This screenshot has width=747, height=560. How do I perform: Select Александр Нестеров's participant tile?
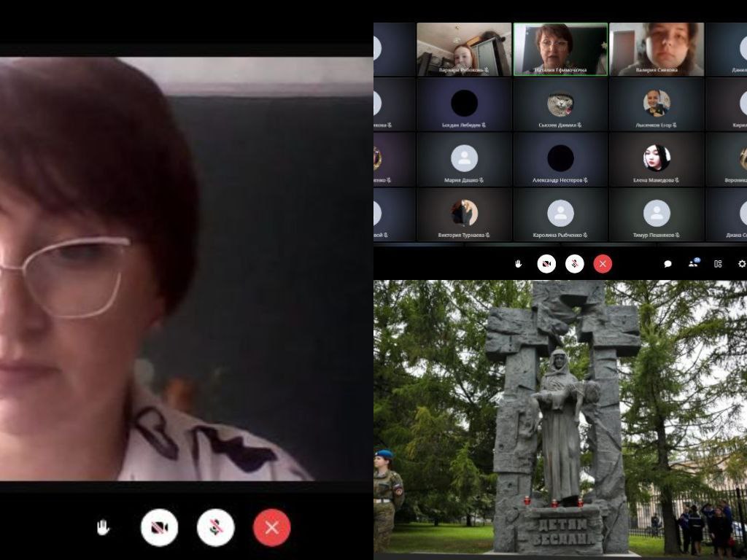(560, 160)
